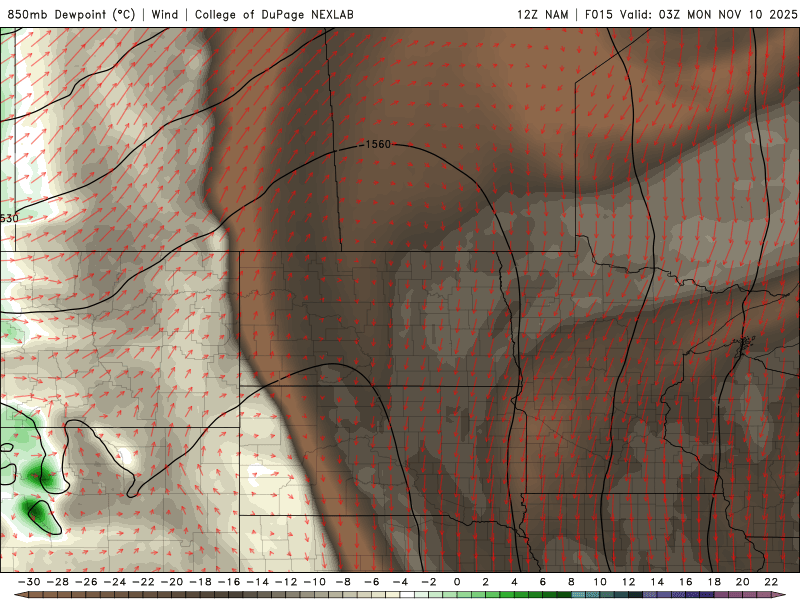The width and height of the screenshot is (800, 600).
Task: Click the "10" legend value
Action: (x=600, y=582)
